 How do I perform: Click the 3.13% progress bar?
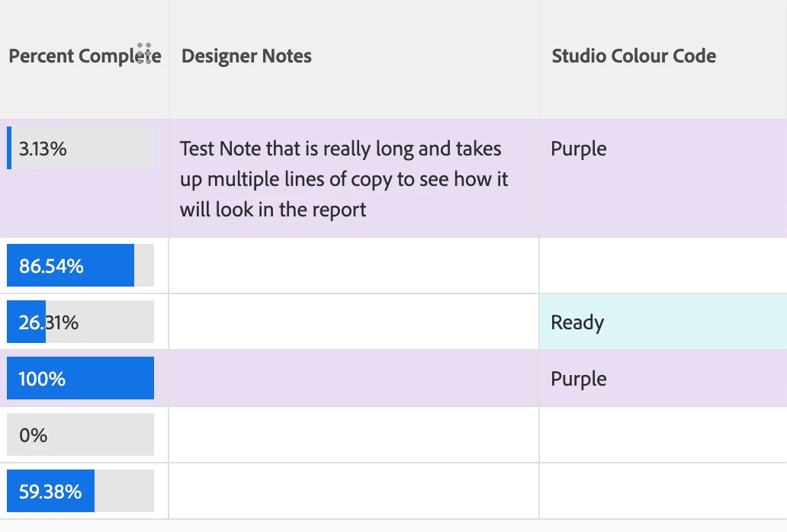tap(80, 149)
